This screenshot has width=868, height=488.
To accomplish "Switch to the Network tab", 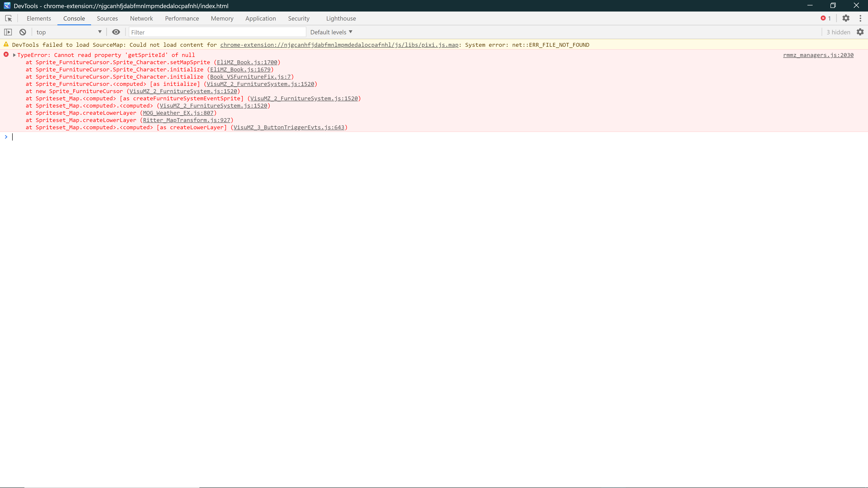I will [142, 19].
